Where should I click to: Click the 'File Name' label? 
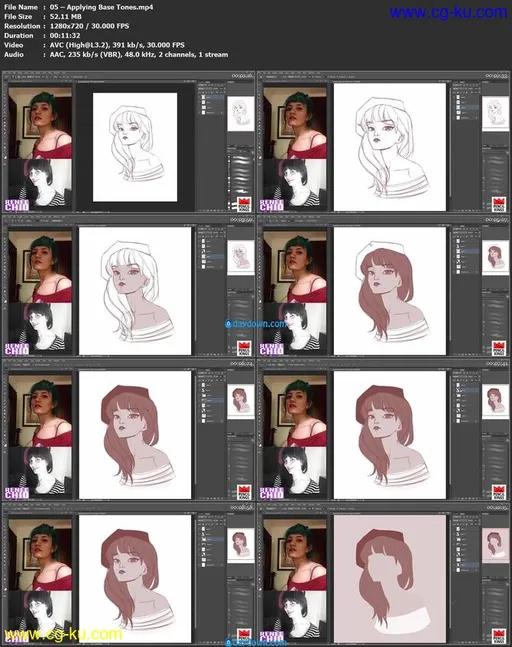click(21, 7)
